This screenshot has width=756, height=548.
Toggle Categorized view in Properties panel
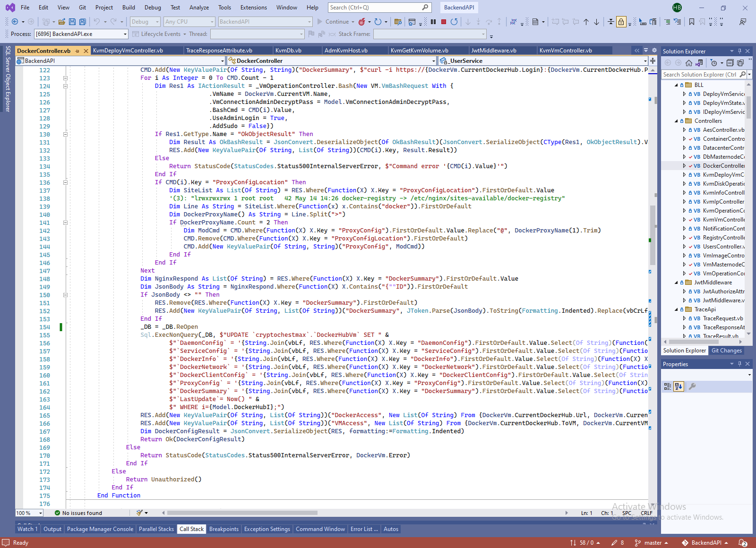point(668,386)
